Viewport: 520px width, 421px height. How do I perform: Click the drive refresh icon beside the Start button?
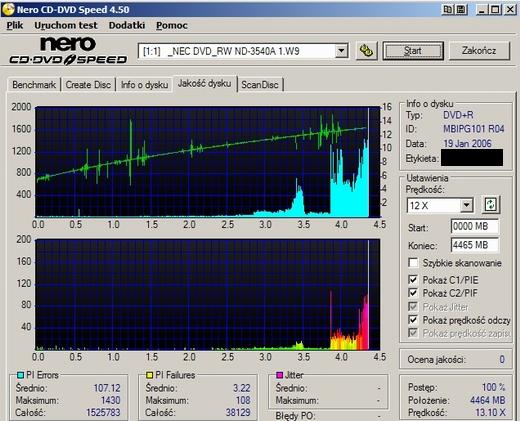click(366, 51)
